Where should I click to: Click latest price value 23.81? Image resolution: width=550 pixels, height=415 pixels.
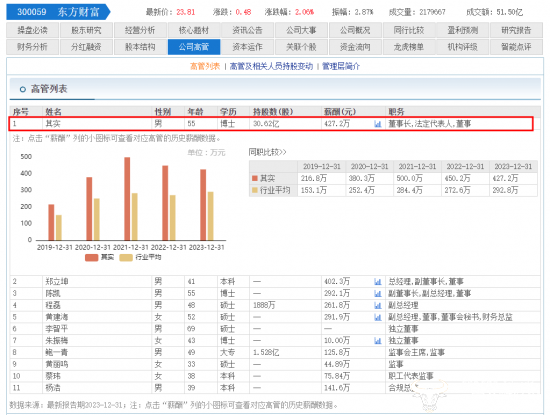186,12
